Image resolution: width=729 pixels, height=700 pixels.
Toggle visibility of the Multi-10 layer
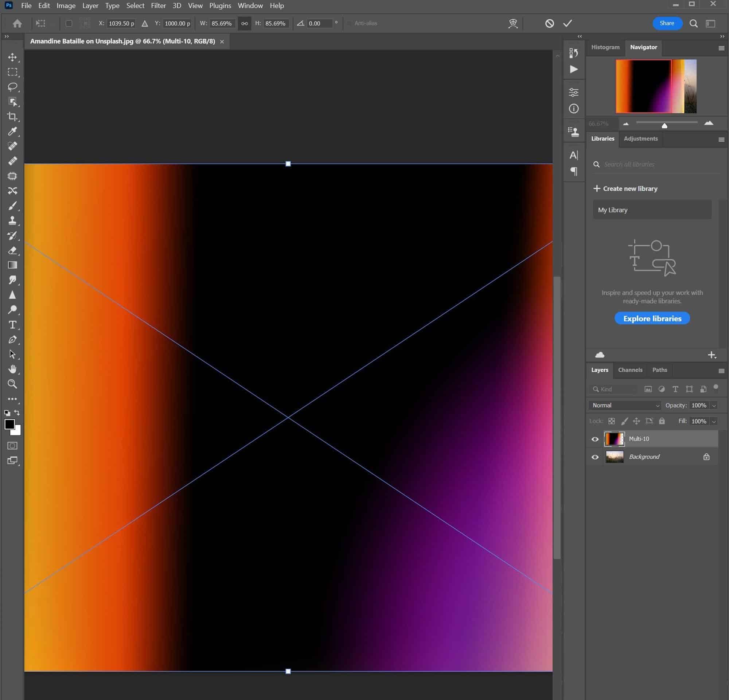coord(595,439)
